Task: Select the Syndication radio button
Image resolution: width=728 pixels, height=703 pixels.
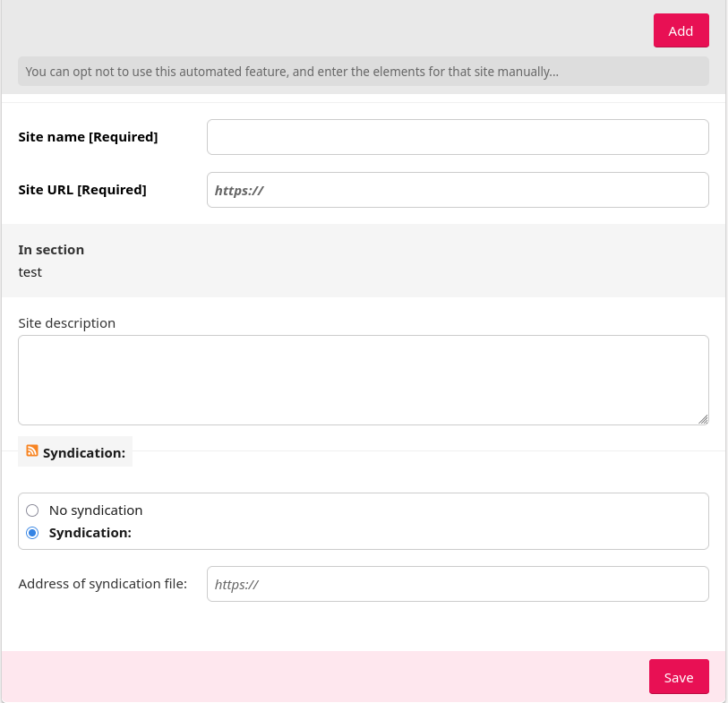Action: tap(32, 533)
